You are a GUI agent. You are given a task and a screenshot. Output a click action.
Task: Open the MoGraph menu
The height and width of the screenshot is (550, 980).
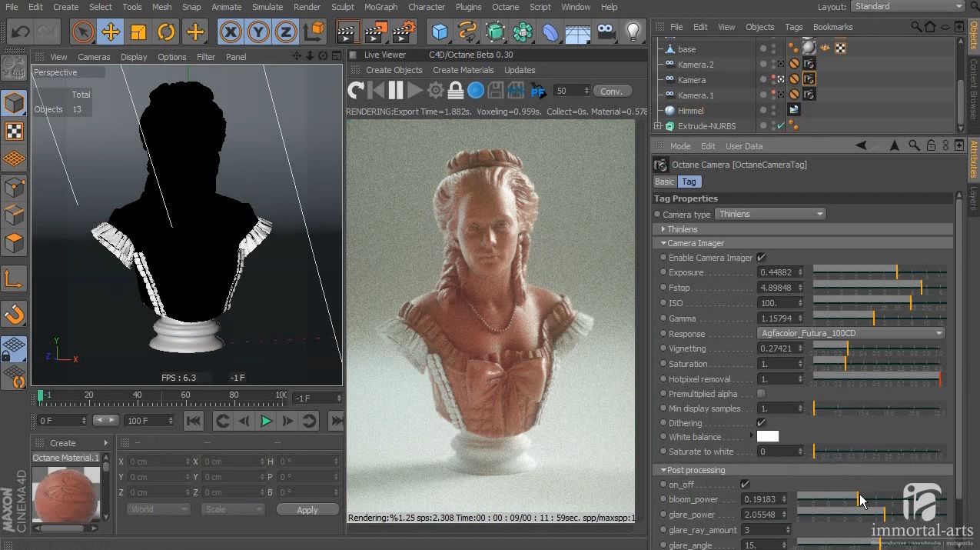click(x=380, y=7)
